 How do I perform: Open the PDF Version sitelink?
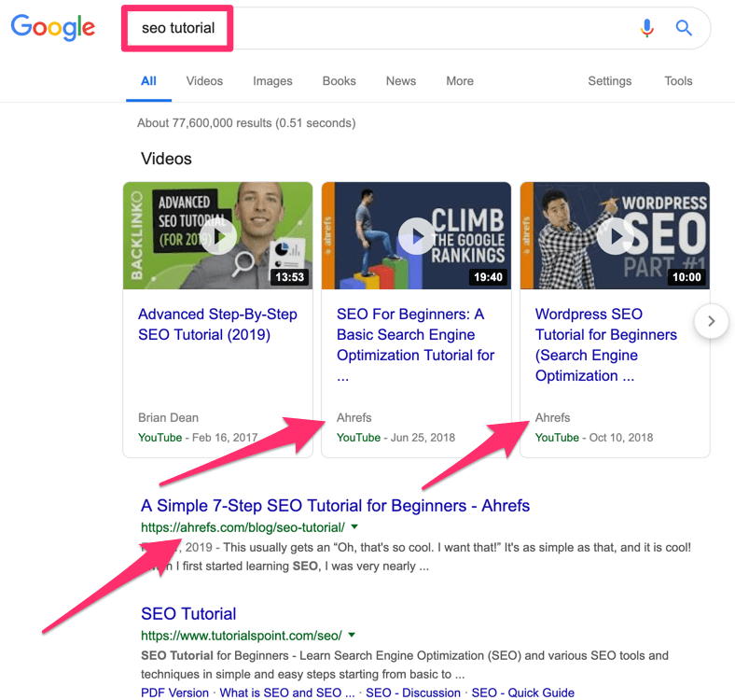[174, 693]
